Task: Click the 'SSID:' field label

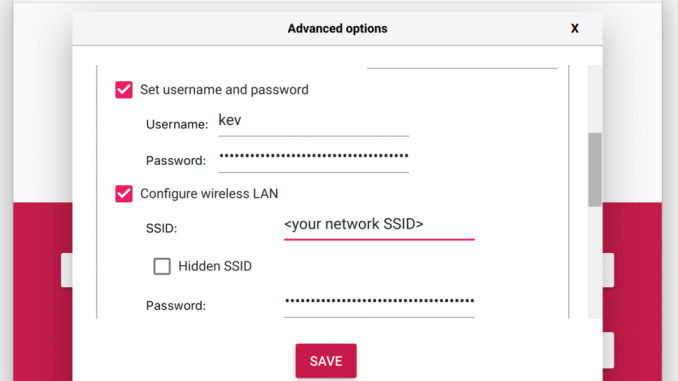Action: click(x=161, y=228)
